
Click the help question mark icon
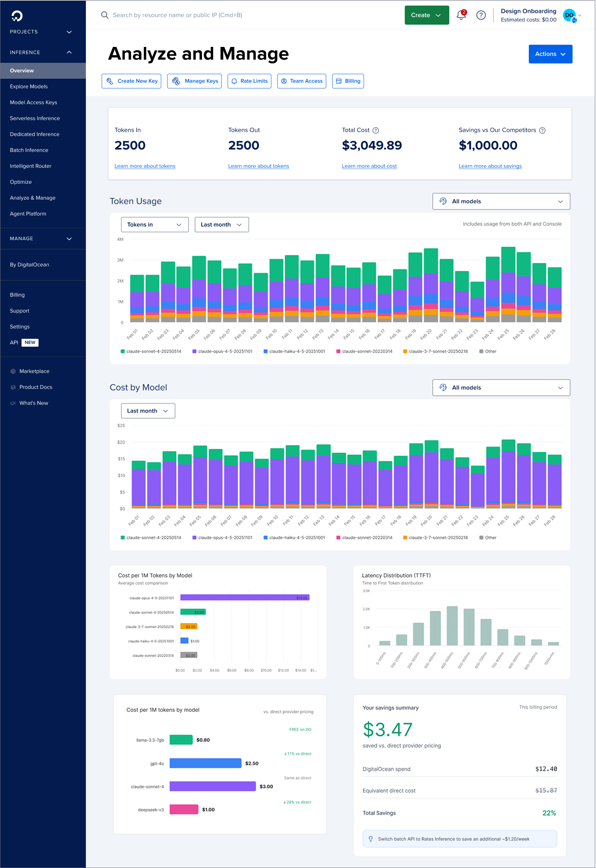481,15
